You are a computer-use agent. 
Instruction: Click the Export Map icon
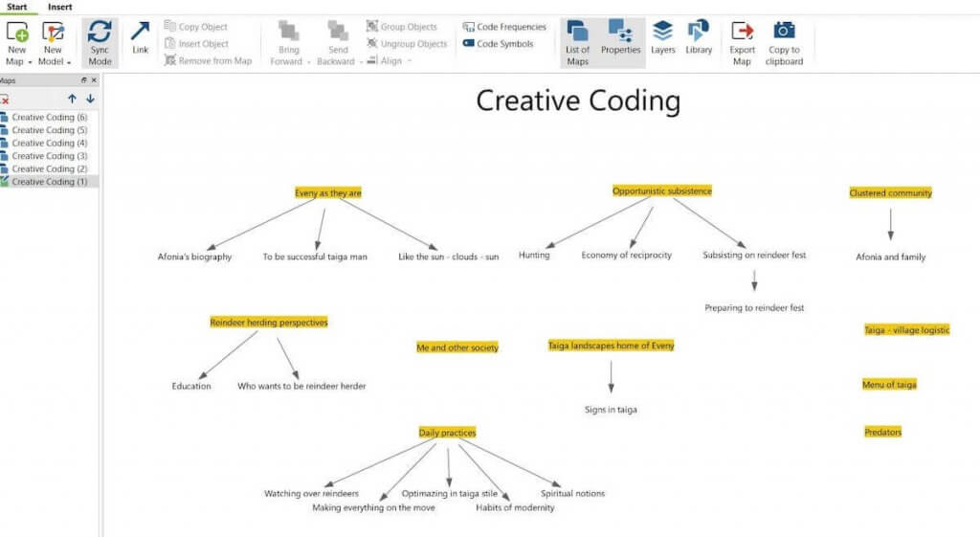point(742,32)
